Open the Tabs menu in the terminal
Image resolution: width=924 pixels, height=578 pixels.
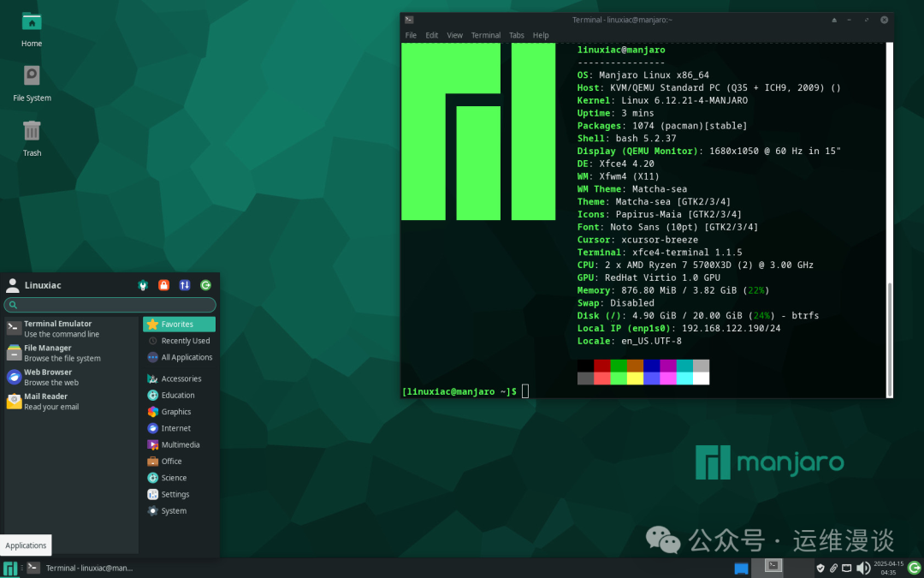coord(516,35)
